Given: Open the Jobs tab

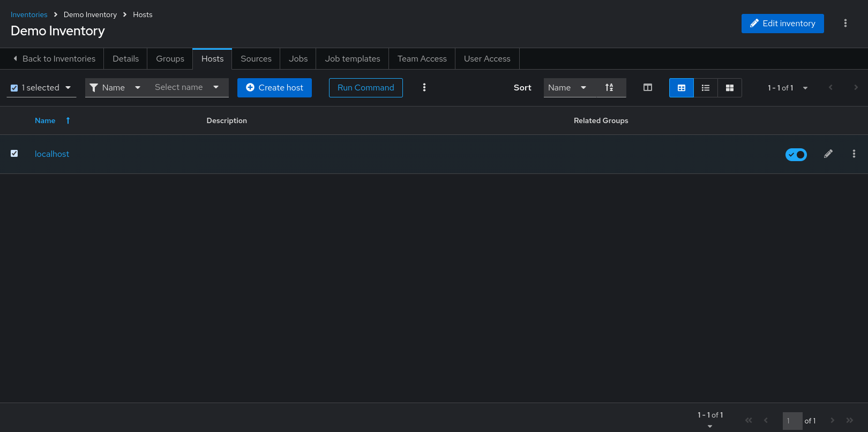Looking at the screenshot, I should point(298,59).
